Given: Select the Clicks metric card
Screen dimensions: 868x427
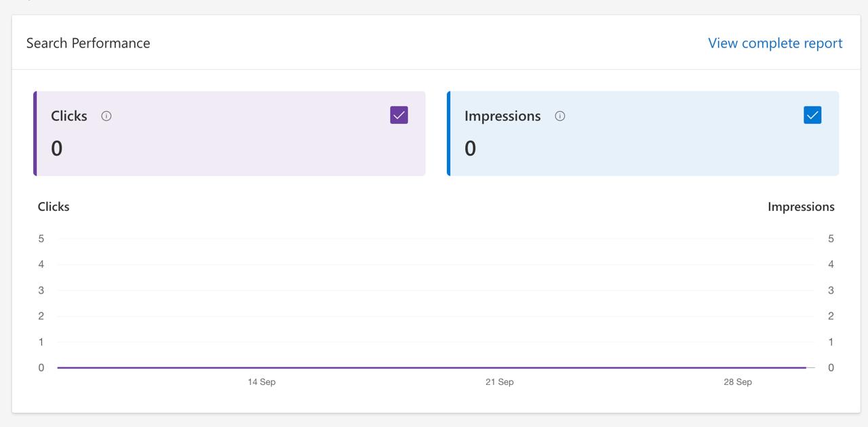Looking at the screenshot, I should click(x=229, y=134).
